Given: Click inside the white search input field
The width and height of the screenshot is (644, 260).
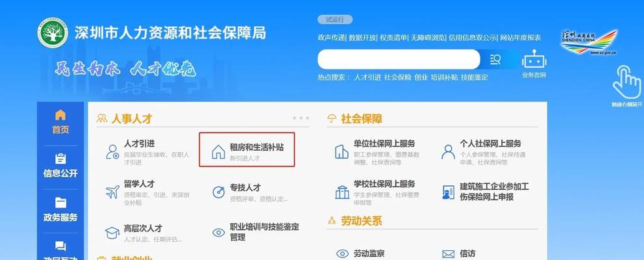Looking at the screenshot, I should pyautogui.click(x=399, y=60).
